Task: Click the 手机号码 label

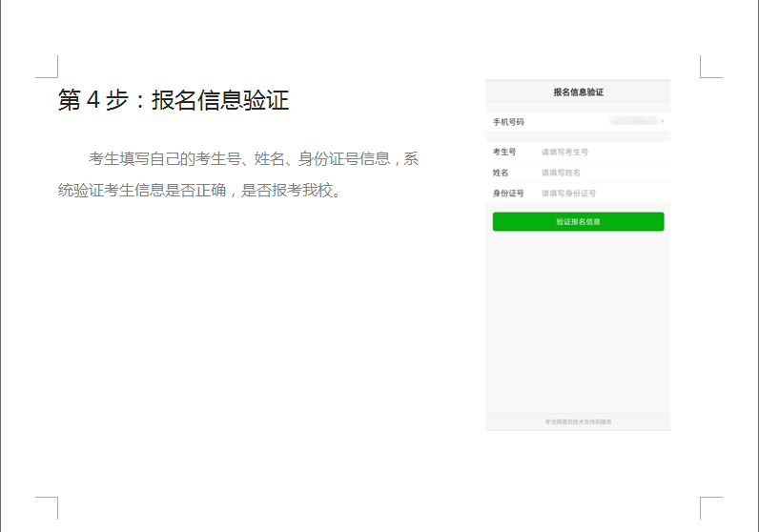Action: point(508,122)
